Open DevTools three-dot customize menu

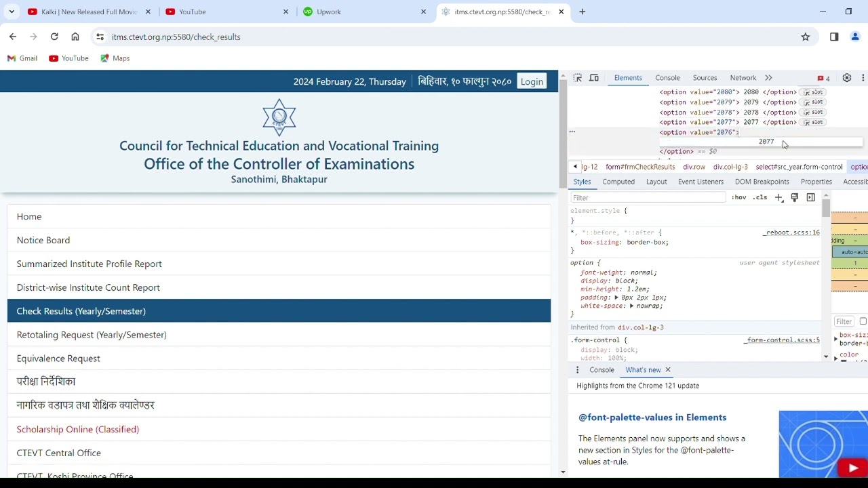tap(863, 78)
